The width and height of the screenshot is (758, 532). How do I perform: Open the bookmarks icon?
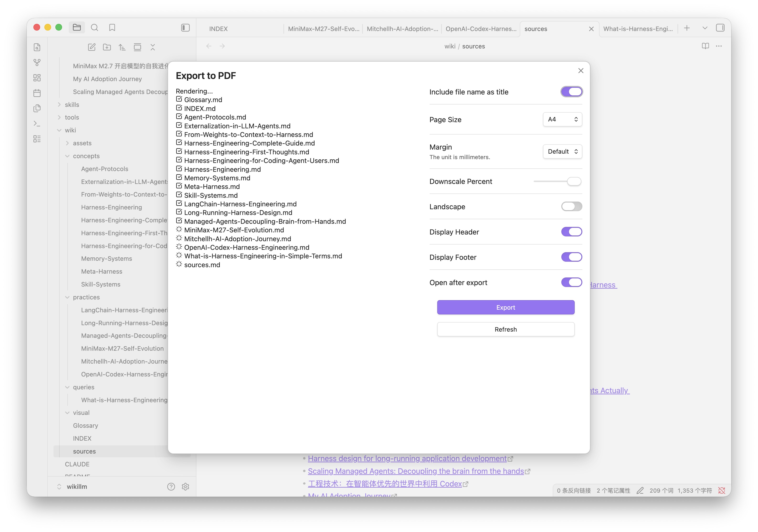tap(112, 28)
